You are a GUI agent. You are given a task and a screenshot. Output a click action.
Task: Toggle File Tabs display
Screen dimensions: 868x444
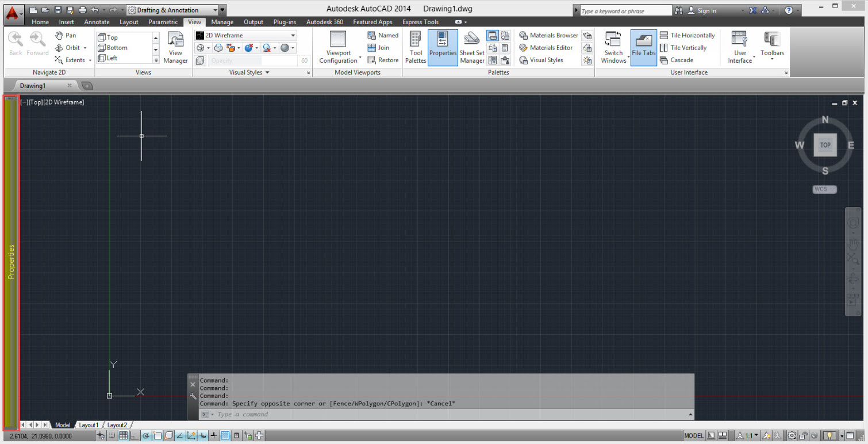point(643,47)
